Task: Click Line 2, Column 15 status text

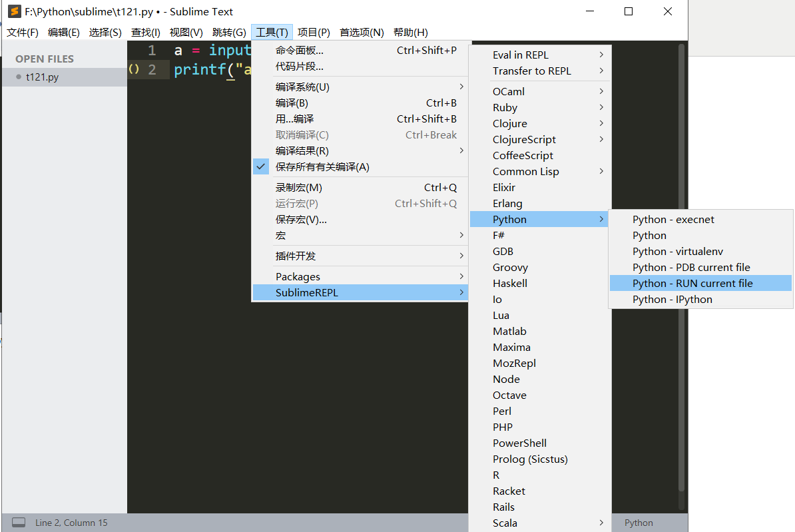Action: (x=71, y=523)
